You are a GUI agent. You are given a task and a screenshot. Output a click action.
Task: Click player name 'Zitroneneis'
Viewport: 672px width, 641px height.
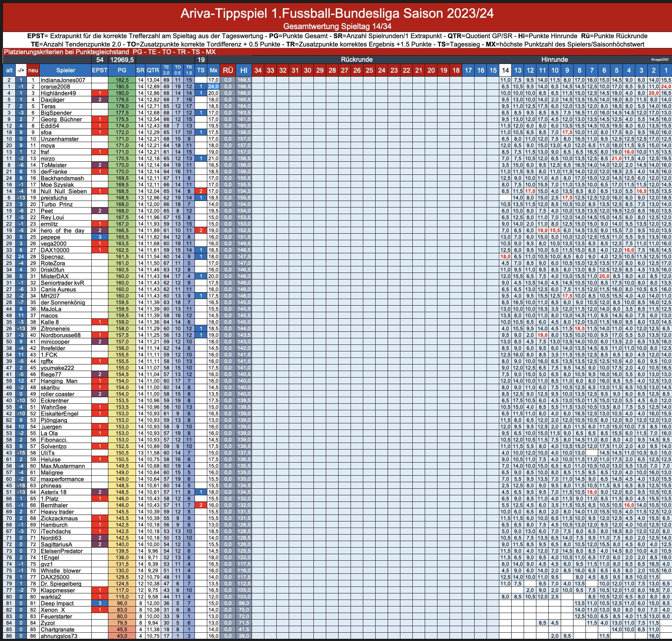click(55, 328)
